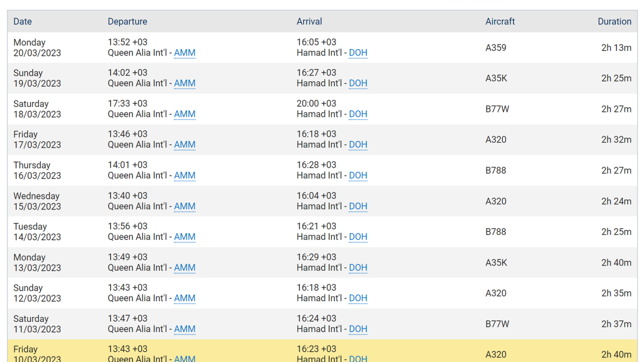Click the DOH link in the Sunday 19/03/2023 row

[x=358, y=83]
